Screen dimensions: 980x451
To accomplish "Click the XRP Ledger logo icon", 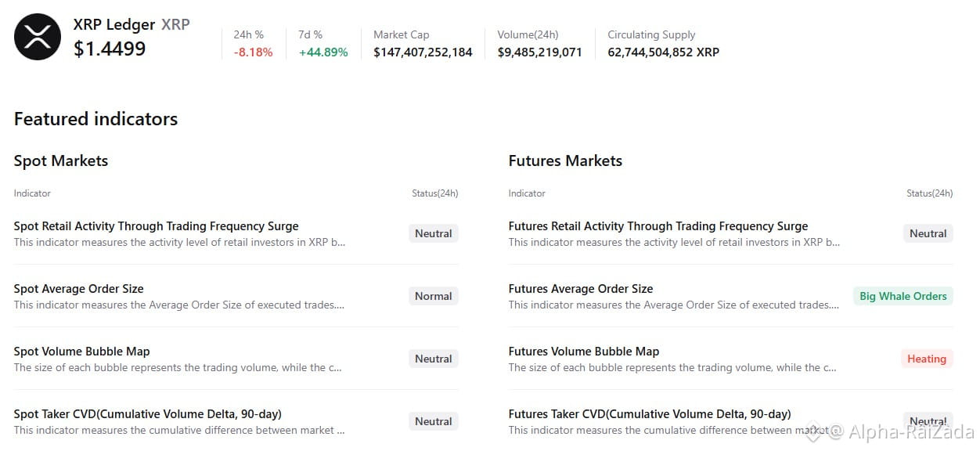I will point(38,37).
